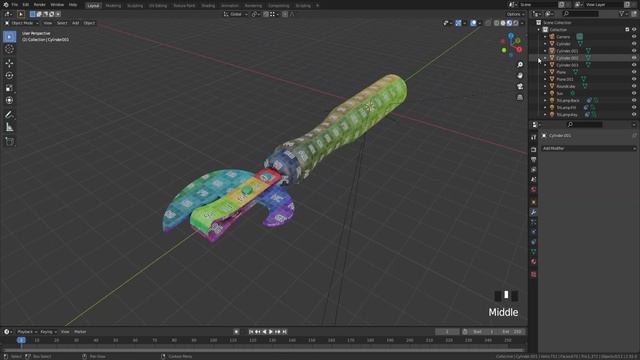Click the current frame number field
This screenshot has width=640, height=360.
pos(447,332)
